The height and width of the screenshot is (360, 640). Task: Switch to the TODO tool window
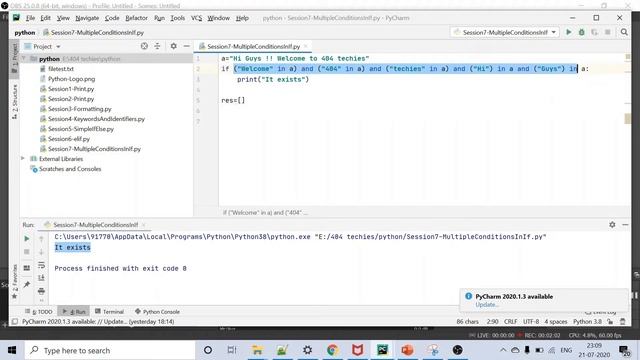39,311
